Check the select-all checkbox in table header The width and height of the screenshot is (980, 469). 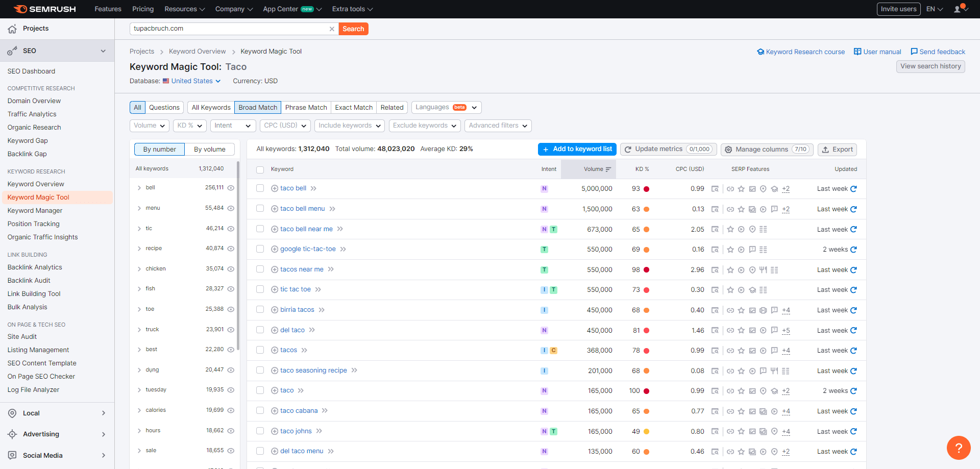tap(260, 169)
